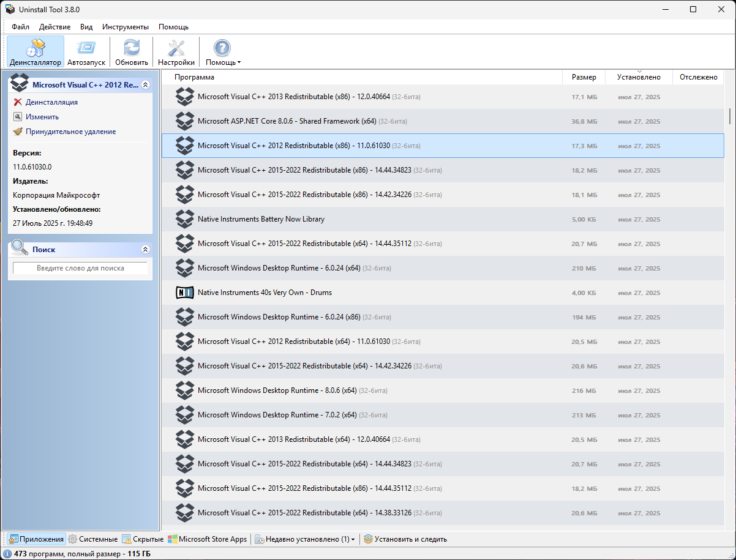Switch to the Автозапуск toolbar section
Viewport: 736px width, 560px height.
[x=86, y=51]
